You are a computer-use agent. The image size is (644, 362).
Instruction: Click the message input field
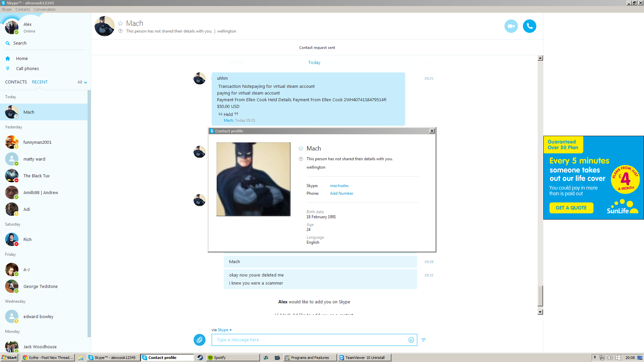click(x=309, y=340)
